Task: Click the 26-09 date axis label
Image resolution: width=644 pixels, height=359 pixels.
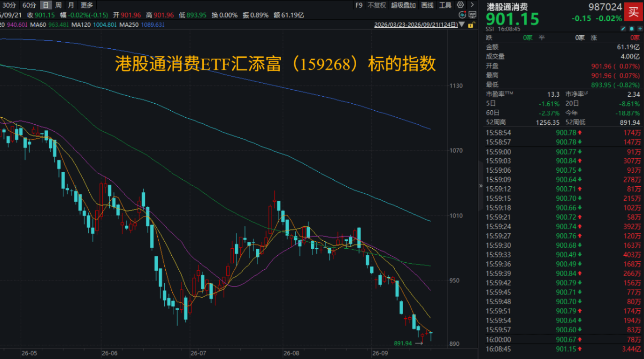Action: tap(380, 352)
